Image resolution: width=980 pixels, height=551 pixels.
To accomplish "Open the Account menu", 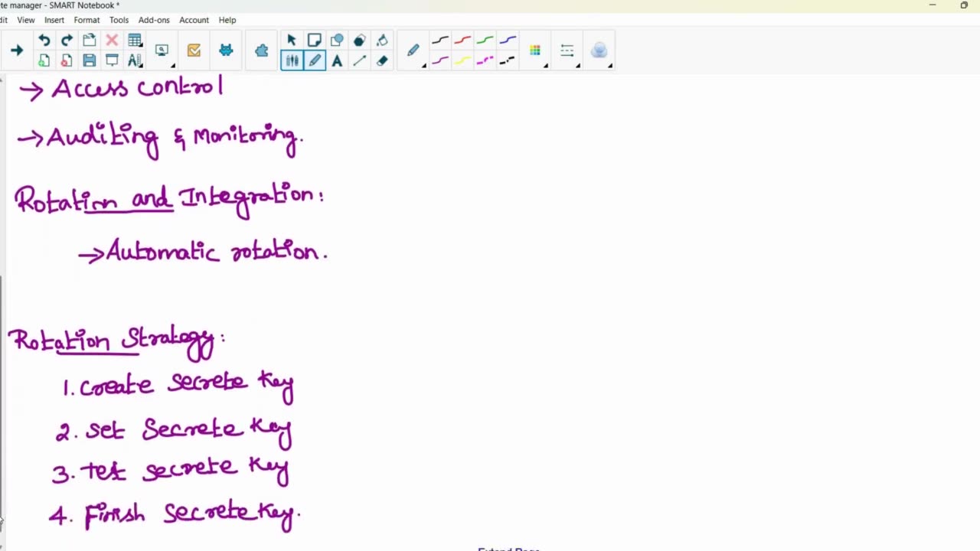I will pyautogui.click(x=194, y=20).
